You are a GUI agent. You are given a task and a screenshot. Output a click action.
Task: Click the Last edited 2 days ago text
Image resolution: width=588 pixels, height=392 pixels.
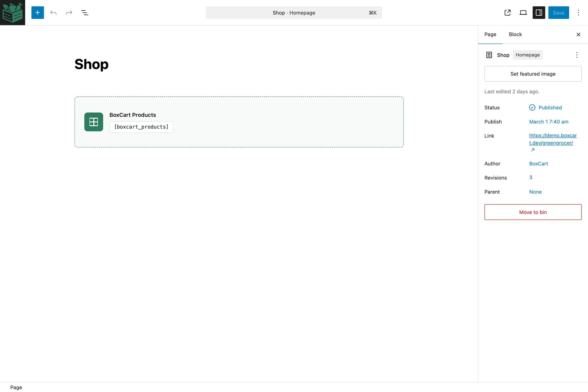(512, 91)
